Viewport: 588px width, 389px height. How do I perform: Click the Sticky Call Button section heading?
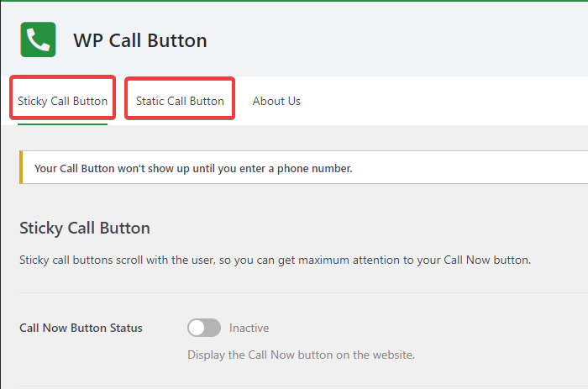point(85,228)
